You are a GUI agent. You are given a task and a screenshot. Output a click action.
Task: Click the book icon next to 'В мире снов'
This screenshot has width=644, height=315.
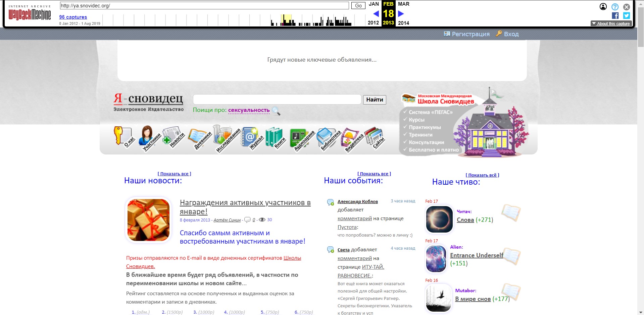click(x=511, y=292)
